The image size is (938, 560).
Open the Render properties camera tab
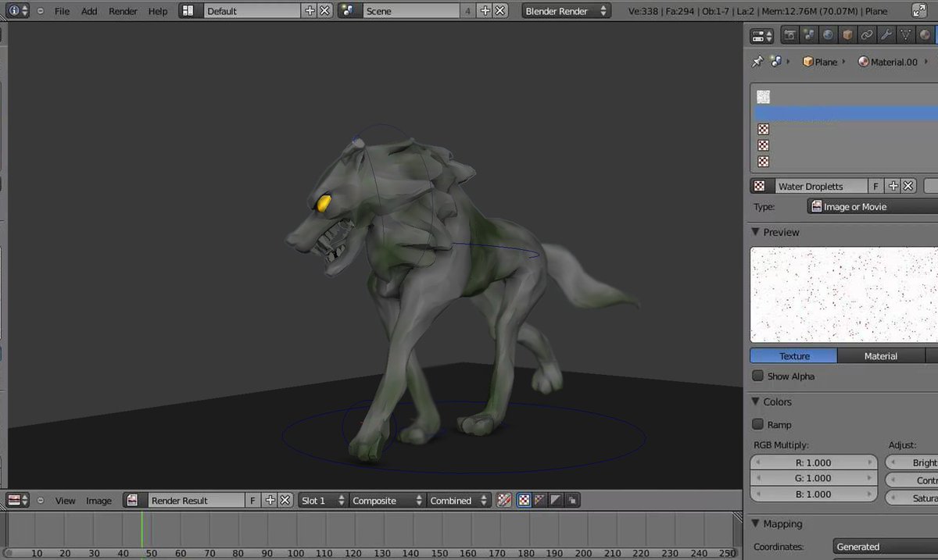[x=790, y=35]
